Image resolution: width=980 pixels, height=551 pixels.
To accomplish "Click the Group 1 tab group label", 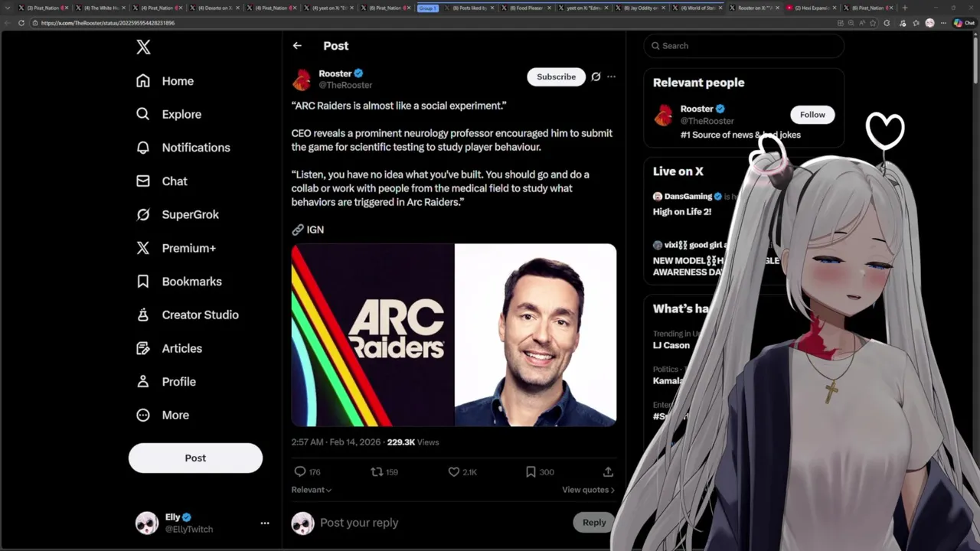I will tap(427, 8).
